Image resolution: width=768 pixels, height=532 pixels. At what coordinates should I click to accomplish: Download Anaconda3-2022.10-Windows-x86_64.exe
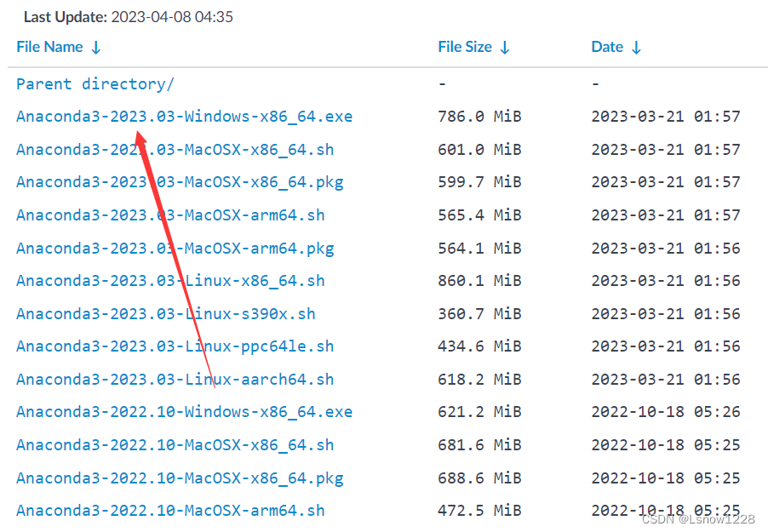pyautogui.click(x=184, y=412)
